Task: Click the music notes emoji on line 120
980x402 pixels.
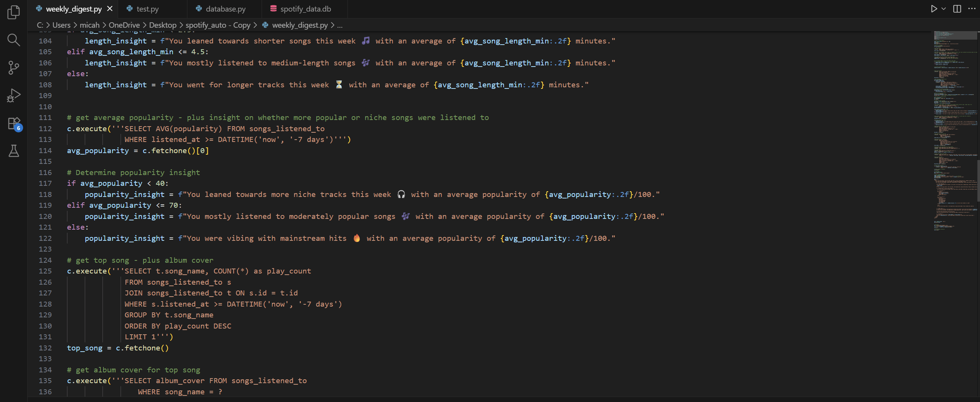Action: pyautogui.click(x=406, y=216)
